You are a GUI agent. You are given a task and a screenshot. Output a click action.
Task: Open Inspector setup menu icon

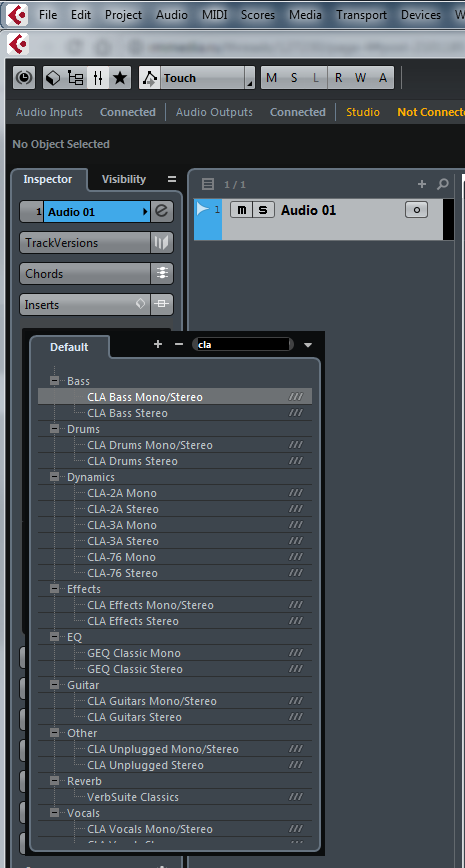(172, 179)
